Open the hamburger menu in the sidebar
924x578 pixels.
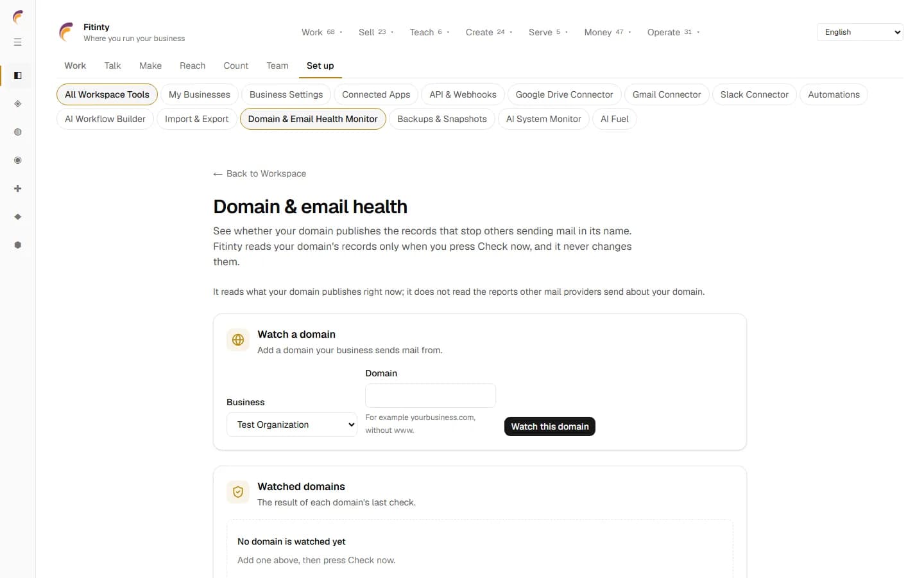pos(18,42)
